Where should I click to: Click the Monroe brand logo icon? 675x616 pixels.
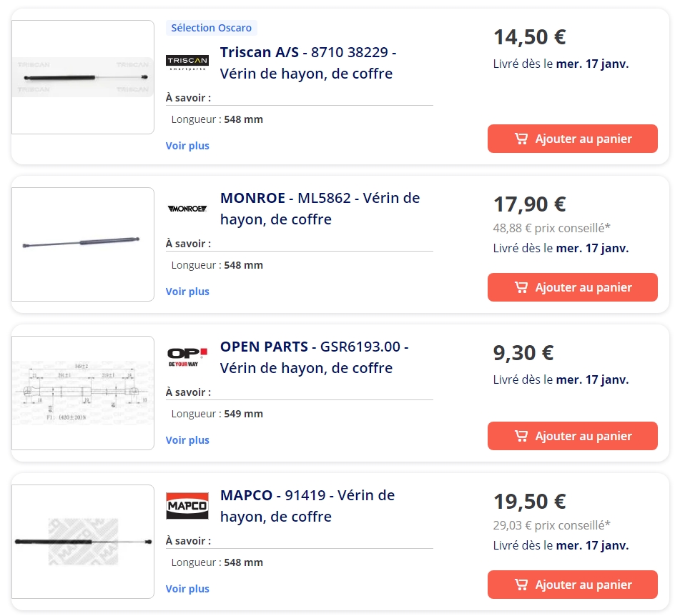coord(187,209)
